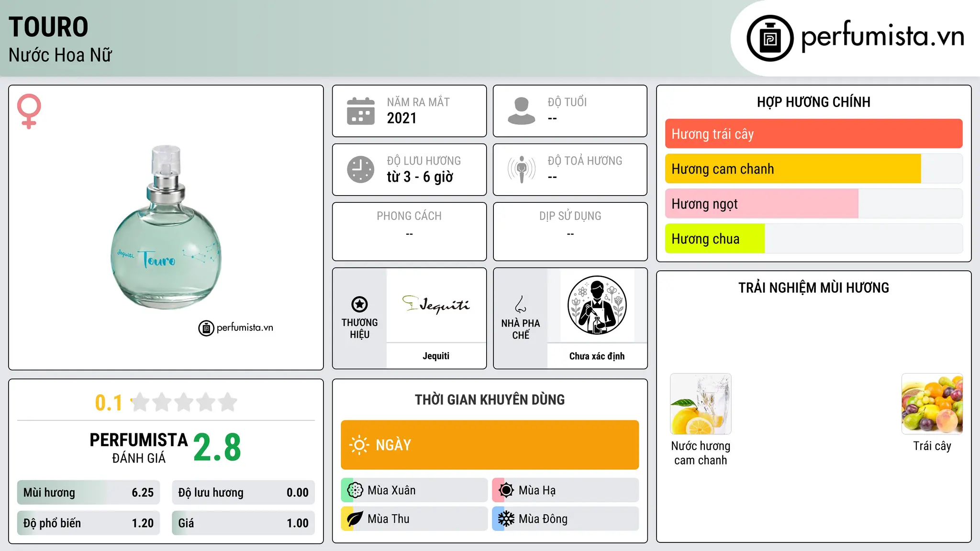Select the Mùa Hạ season
This screenshot has height=551, width=980.
coord(566,490)
